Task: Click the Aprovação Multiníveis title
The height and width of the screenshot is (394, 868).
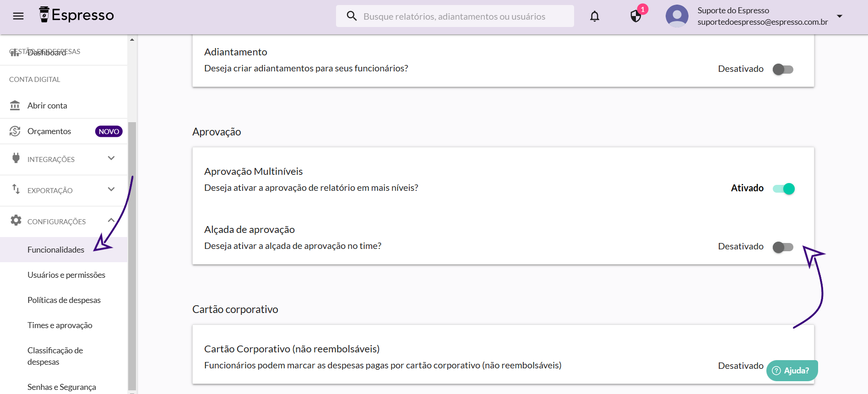Action: pos(253,171)
